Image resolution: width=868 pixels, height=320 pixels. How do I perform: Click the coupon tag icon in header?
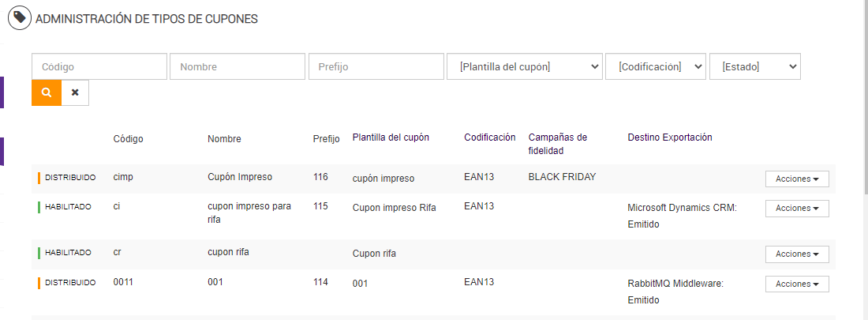[x=19, y=18]
